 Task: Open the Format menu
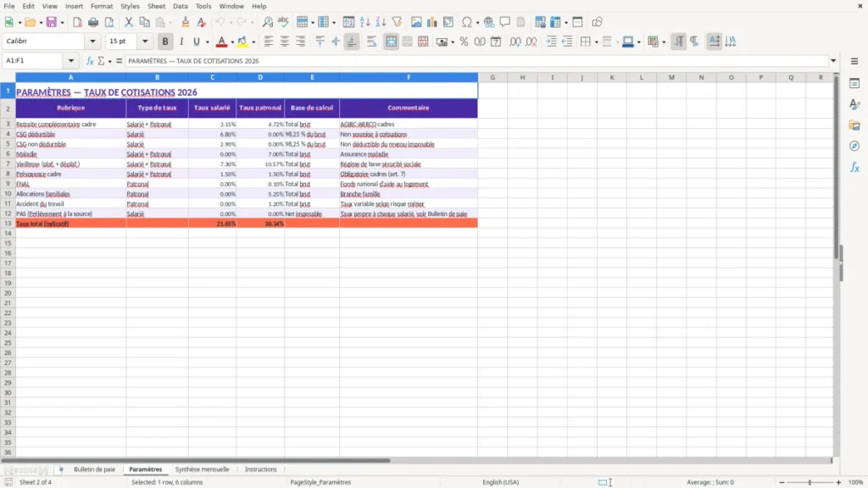102,6
